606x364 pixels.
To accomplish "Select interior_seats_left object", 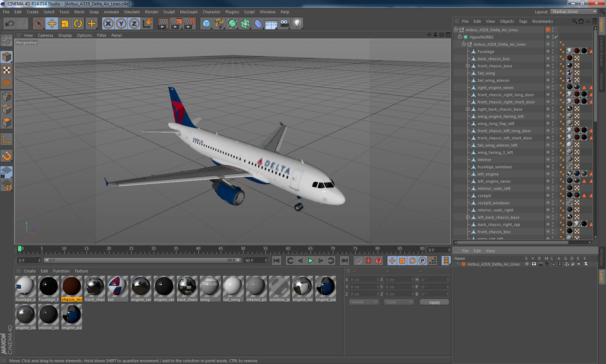I will [x=493, y=188].
